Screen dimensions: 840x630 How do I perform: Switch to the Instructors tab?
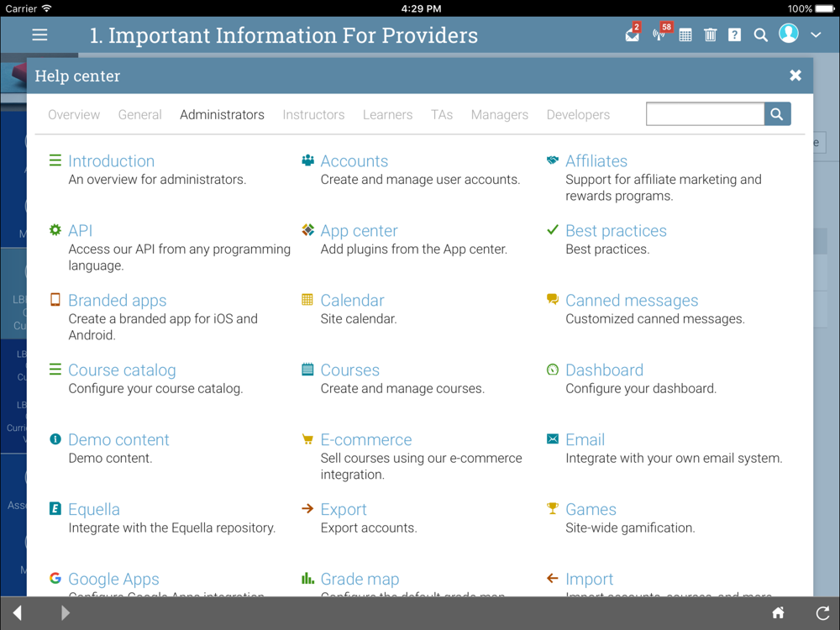click(x=313, y=114)
